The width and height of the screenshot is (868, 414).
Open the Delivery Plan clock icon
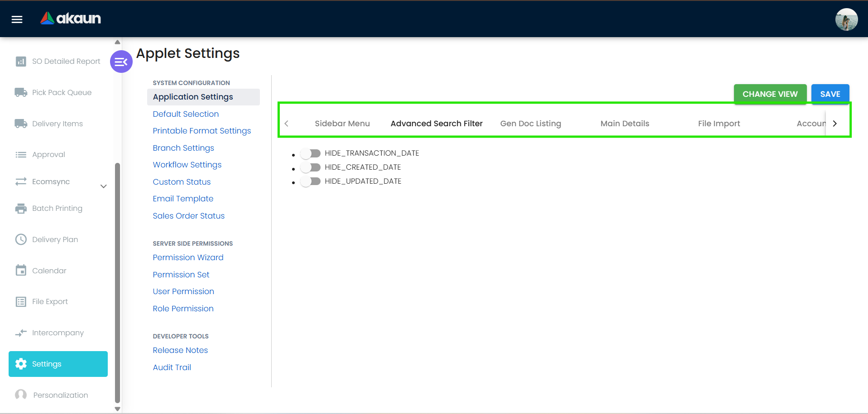click(x=21, y=239)
